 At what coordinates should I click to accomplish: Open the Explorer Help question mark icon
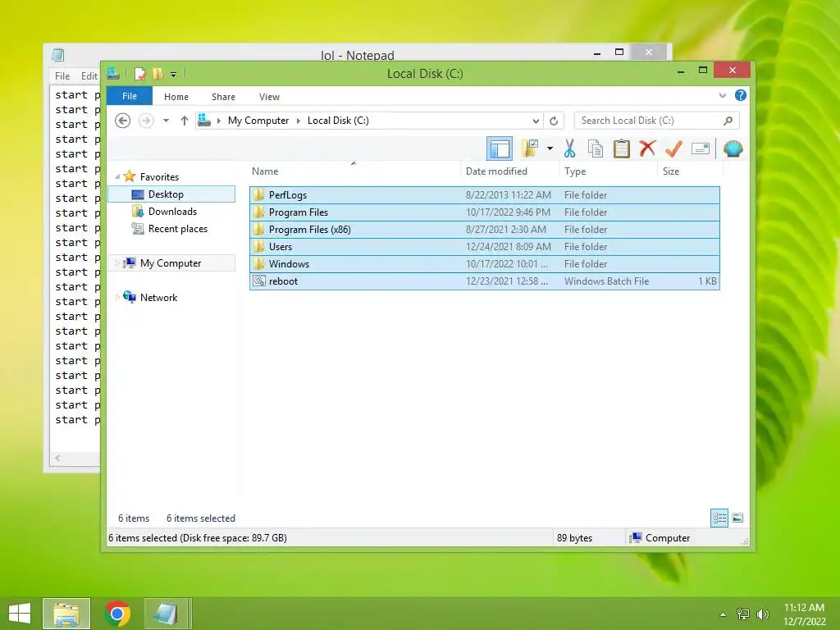click(741, 95)
